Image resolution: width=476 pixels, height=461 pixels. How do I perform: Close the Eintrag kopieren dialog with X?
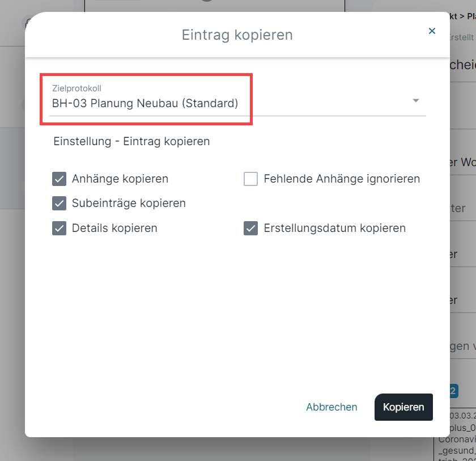point(432,31)
